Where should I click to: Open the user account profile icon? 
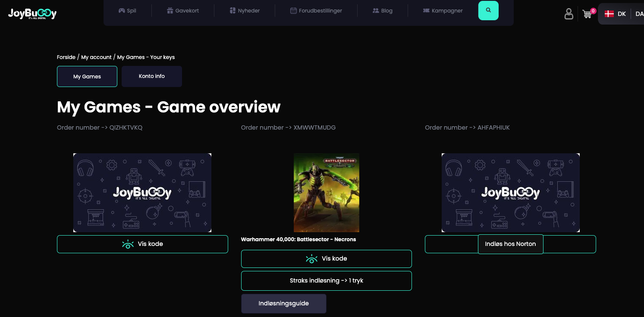click(x=569, y=14)
